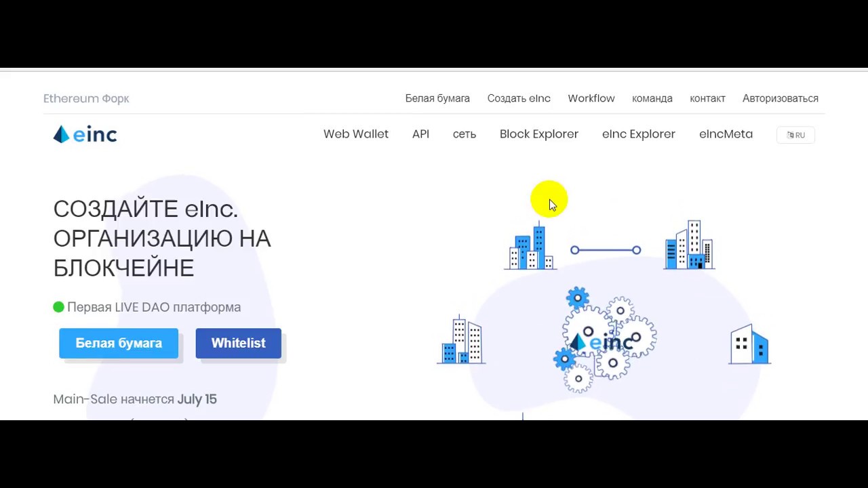Open the Белая бумага top menu link
The image size is (868, 488).
pyautogui.click(x=437, y=98)
